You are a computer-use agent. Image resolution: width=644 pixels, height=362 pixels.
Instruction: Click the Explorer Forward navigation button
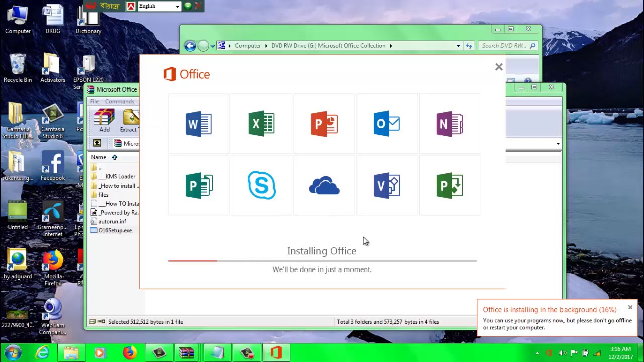[x=203, y=46]
